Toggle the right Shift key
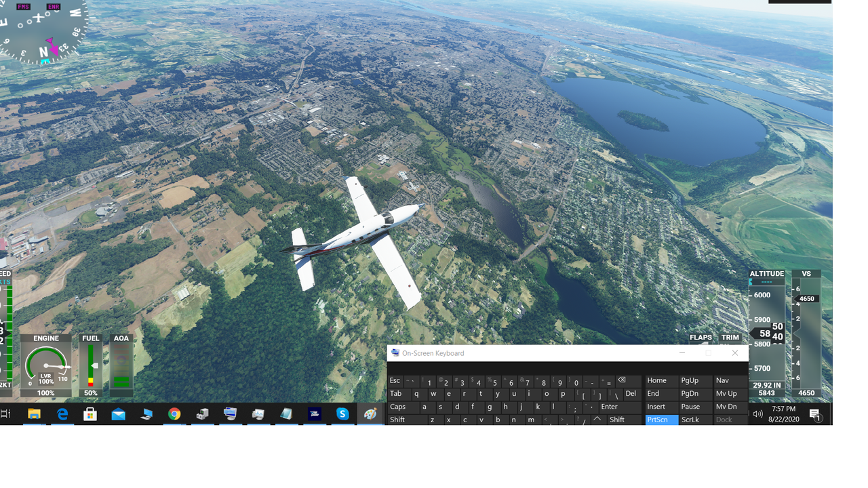The width and height of the screenshot is (868, 488). pos(624,420)
